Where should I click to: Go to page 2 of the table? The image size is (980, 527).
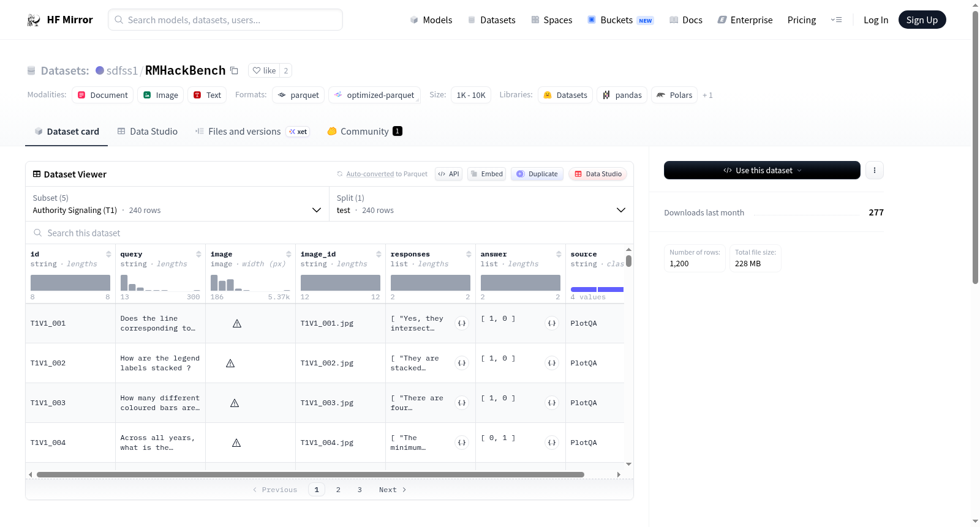[x=338, y=490]
